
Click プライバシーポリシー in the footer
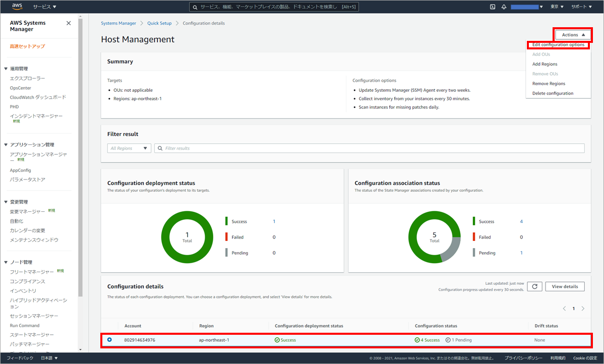coord(523,358)
